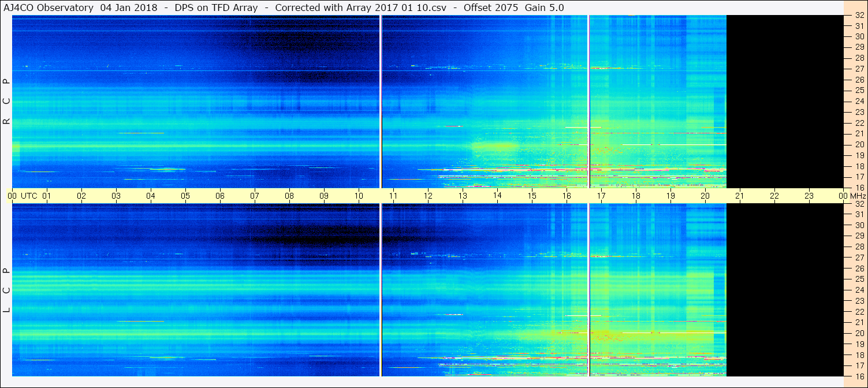Viewport: 868px width, 388px height.
Task: Click the LCP panel's vertical axis label
Action: [x=7, y=290]
